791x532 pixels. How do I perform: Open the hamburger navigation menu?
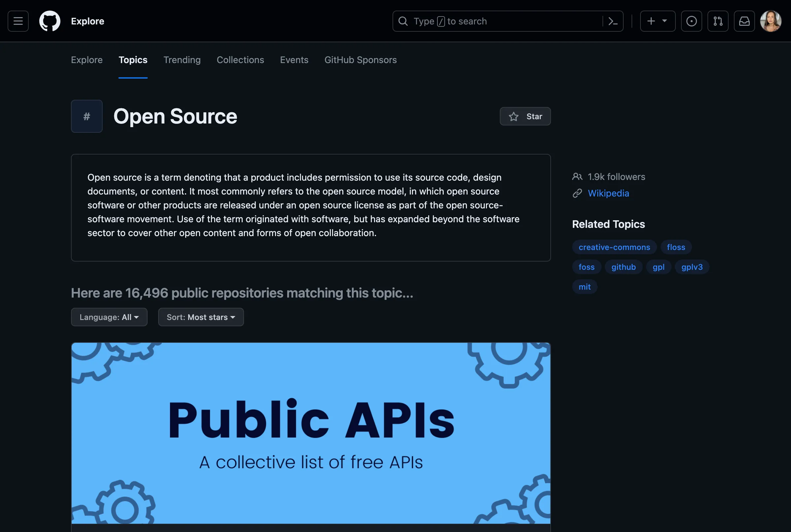(x=18, y=21)
